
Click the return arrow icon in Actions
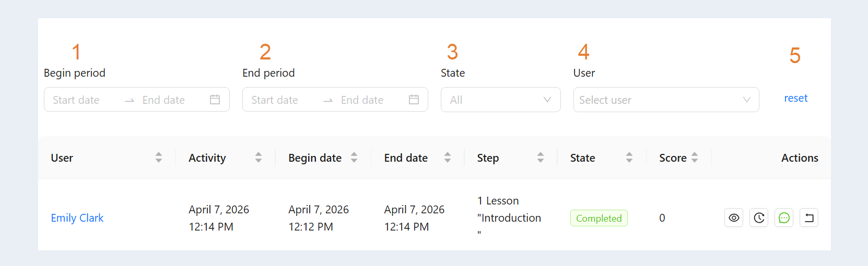809,218
